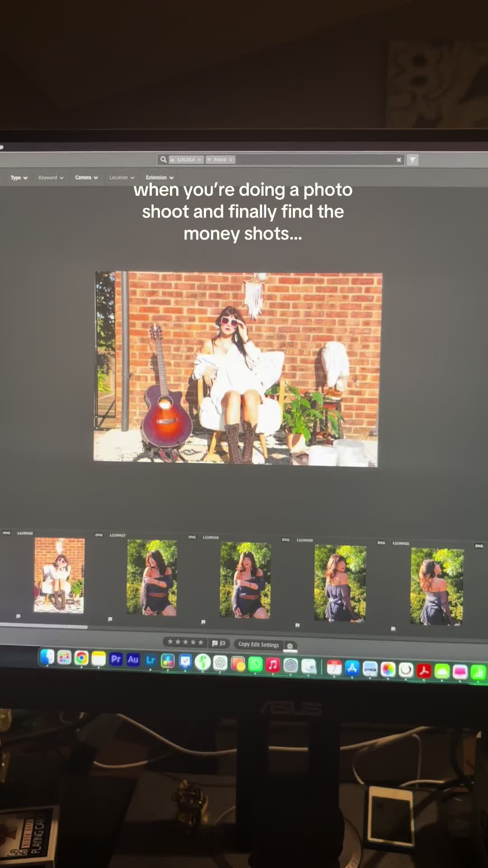Open Adobe Premiere Pro from the dock
The width and height of the screenshot is (488, 868).
[116, 659]
